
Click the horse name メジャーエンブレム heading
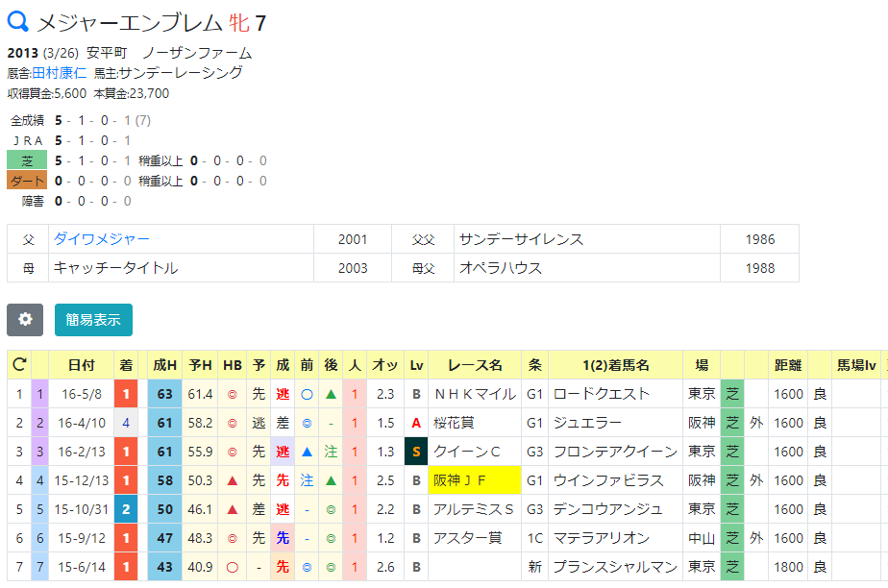tap(130, 23)
